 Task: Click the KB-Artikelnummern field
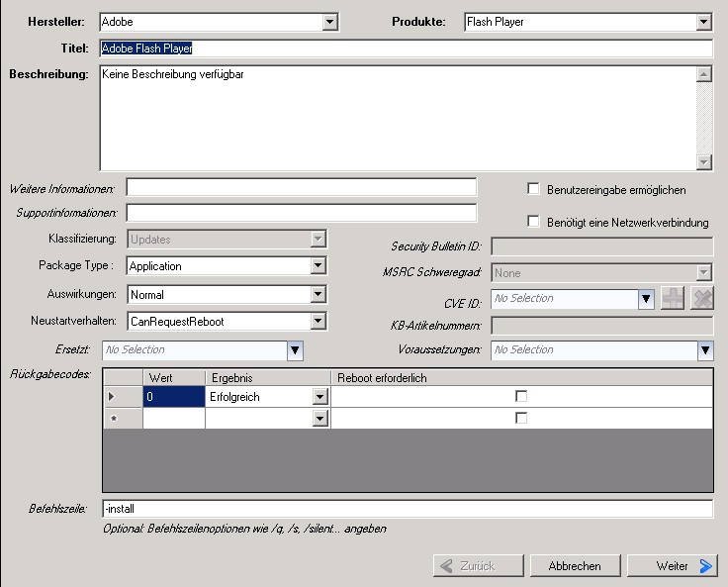point(601,326)
